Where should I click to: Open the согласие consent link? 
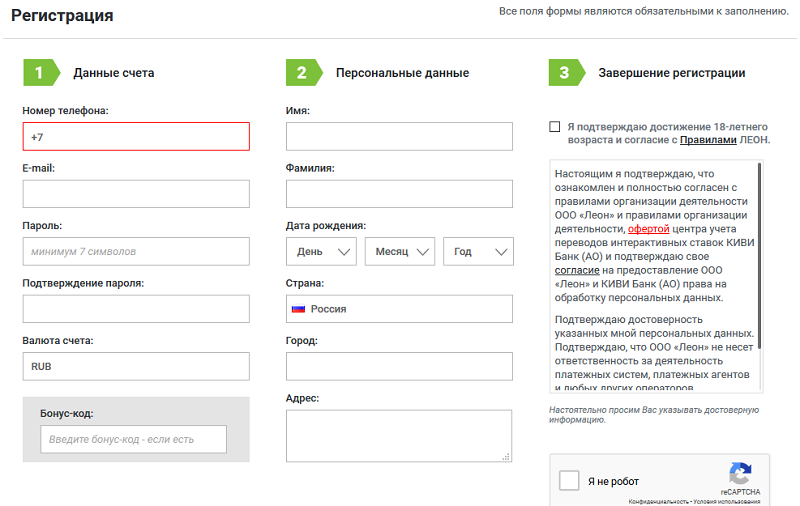click(x=577, y=270)
